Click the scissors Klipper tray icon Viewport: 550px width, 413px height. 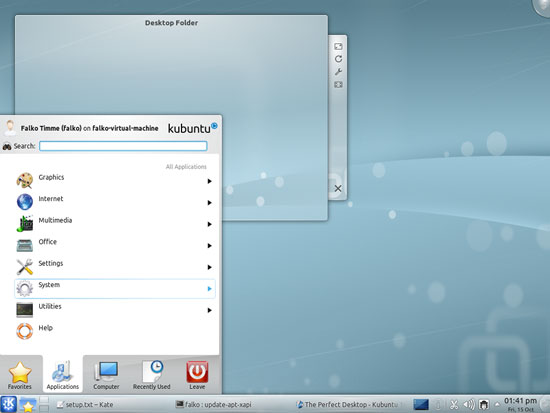click(x=454, y=405)
